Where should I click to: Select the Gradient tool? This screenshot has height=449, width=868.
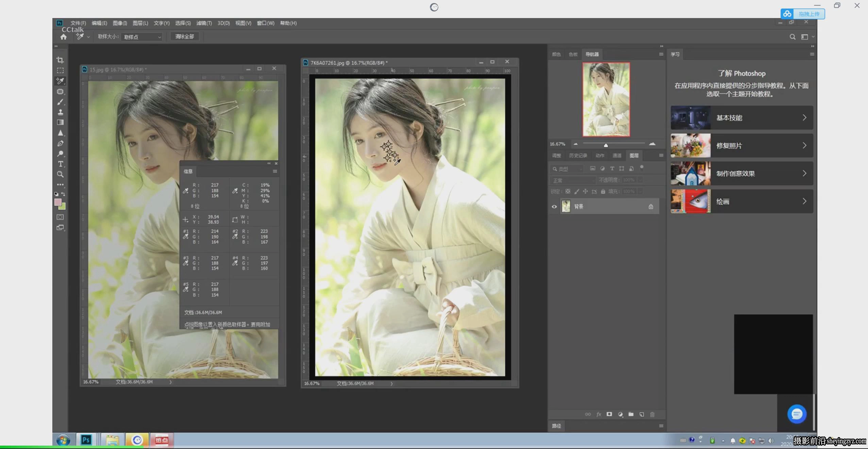(60, 122)
